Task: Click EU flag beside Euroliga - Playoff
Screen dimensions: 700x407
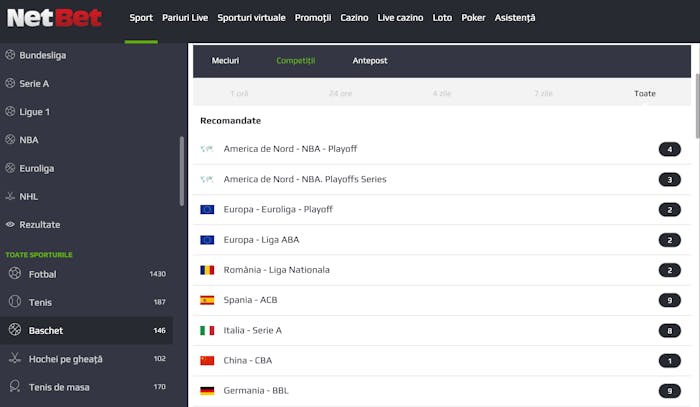Action: click(x=207, y=209)
